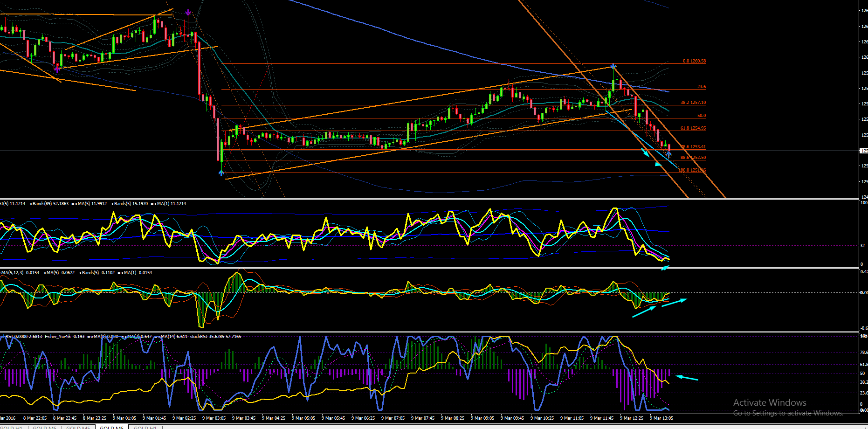Image resolution: width=868 pixels, height=429 pixels.
Task: Click the 9 Mar 02:25 time label
Action: pyautogui.click(x=184, y=418)
